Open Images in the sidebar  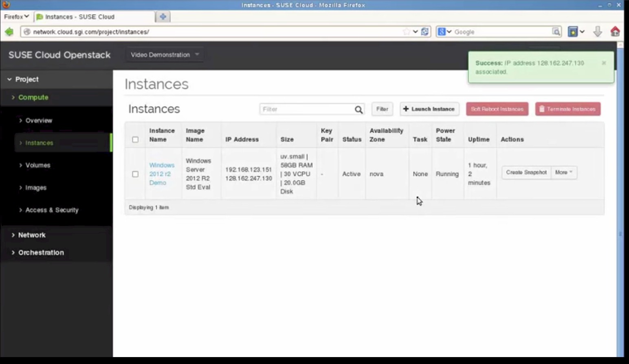pos(36,188)
